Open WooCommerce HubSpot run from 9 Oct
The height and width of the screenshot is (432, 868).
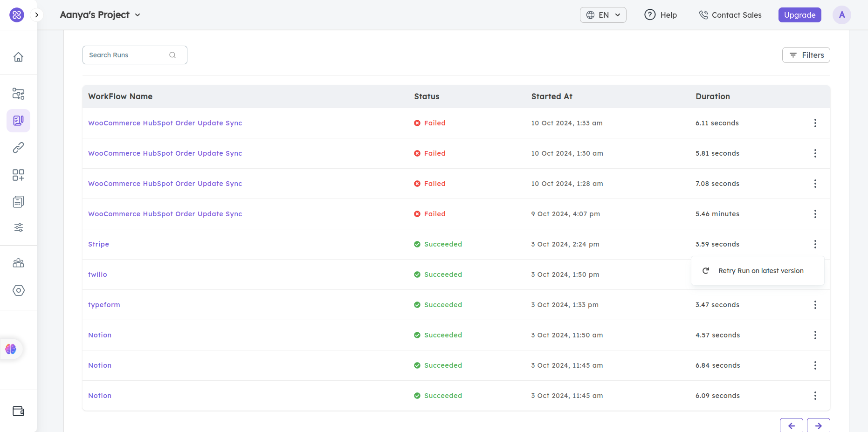pos(165,214)
